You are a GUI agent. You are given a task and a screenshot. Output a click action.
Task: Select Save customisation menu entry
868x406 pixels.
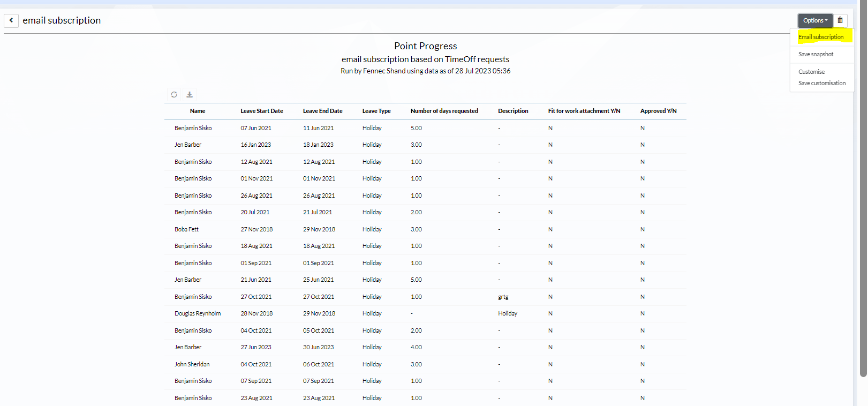822,83
